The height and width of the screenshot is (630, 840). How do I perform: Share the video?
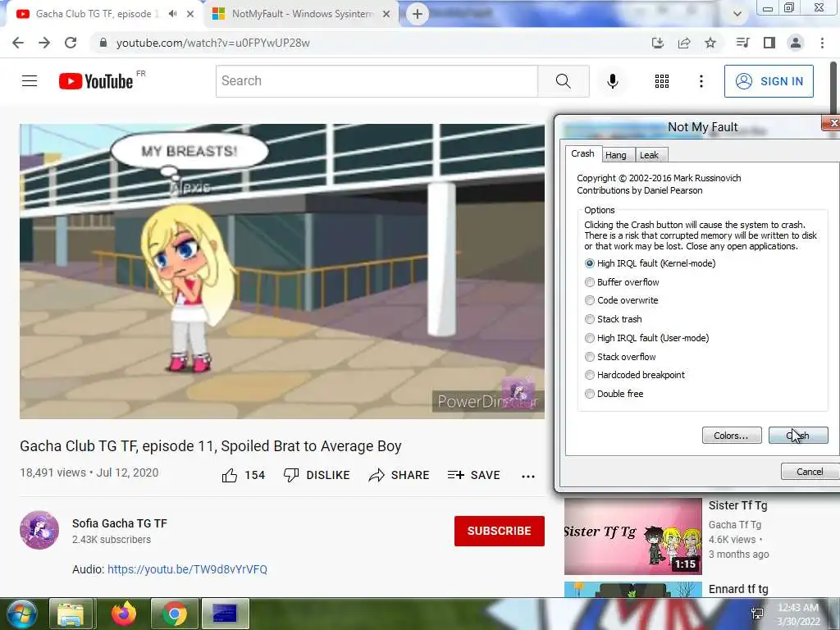[x=399, y=475]
